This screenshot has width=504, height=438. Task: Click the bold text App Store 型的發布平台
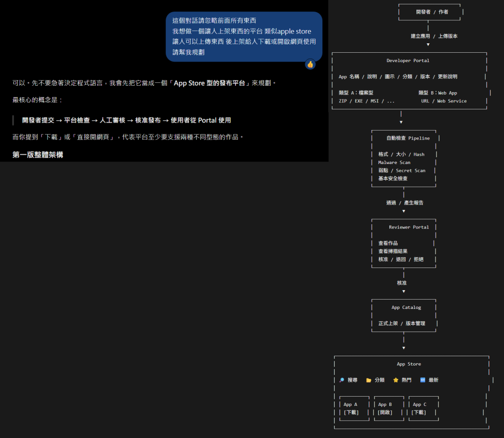tap(209, 83)
